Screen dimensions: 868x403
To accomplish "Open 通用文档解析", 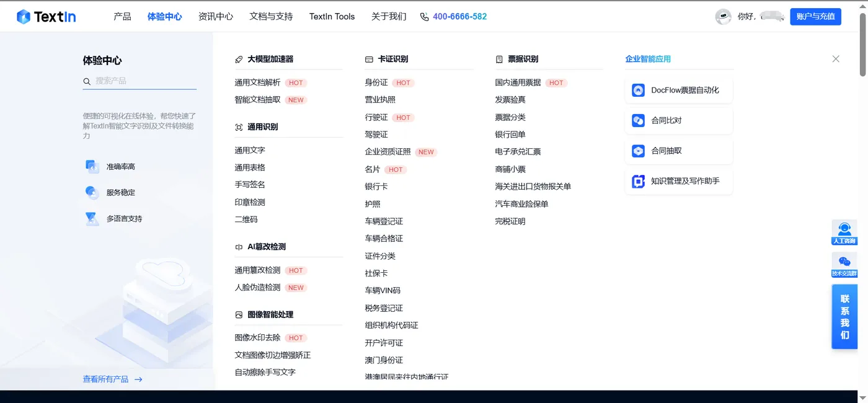I will pyautogui.click(x=257, y=82).
